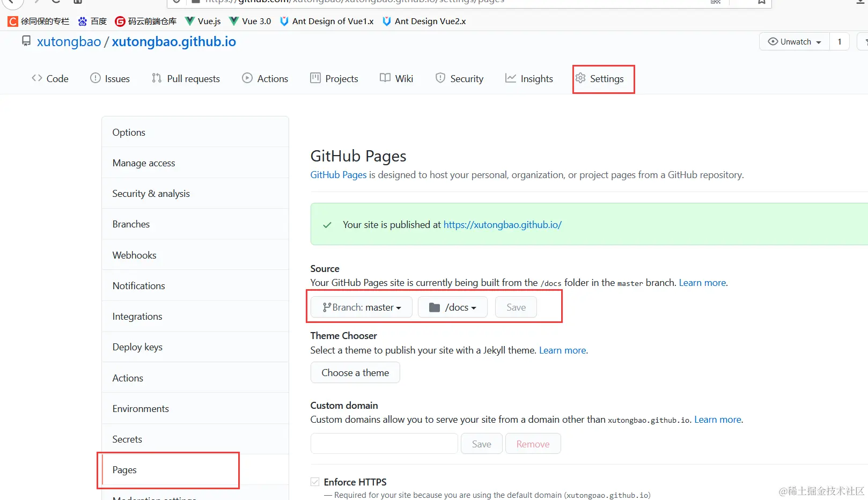The image size is (868, 500).
Task: Click Remove custom domain button
Action: (533, 444)
